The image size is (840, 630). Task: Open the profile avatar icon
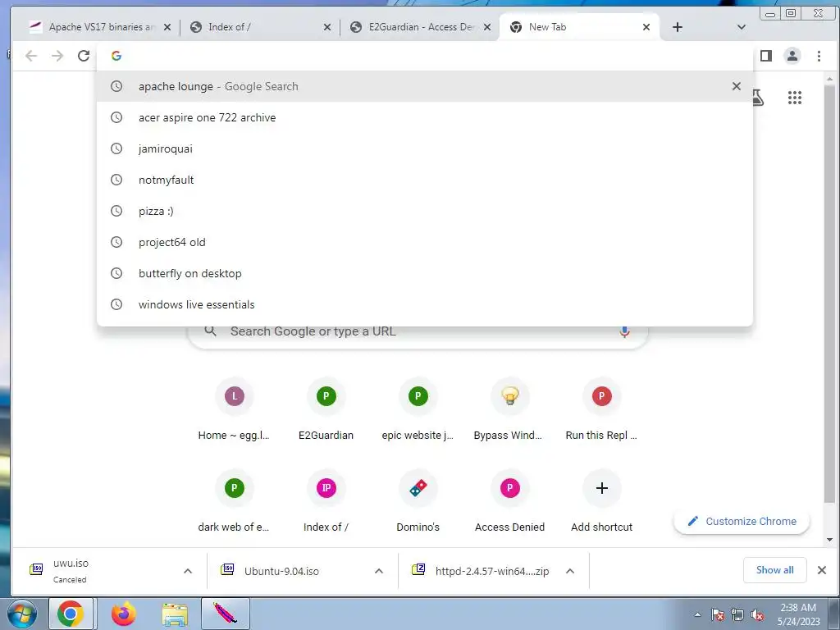point(792,56)
